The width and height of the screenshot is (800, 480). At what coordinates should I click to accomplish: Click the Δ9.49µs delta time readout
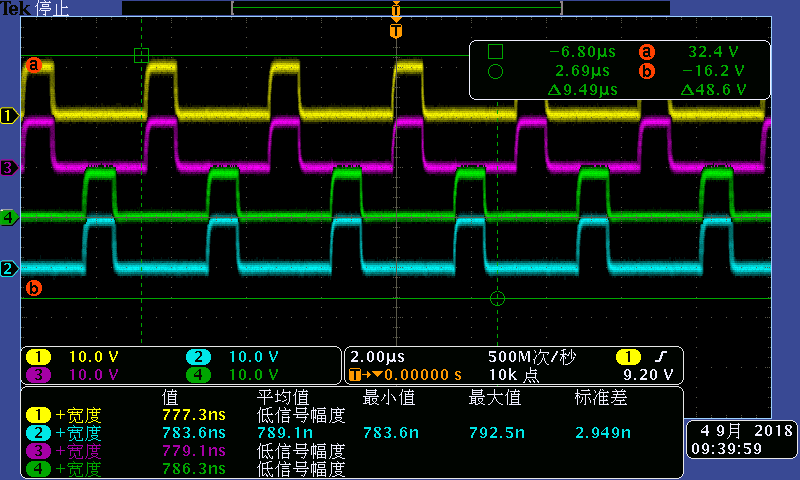coord(582,90)
